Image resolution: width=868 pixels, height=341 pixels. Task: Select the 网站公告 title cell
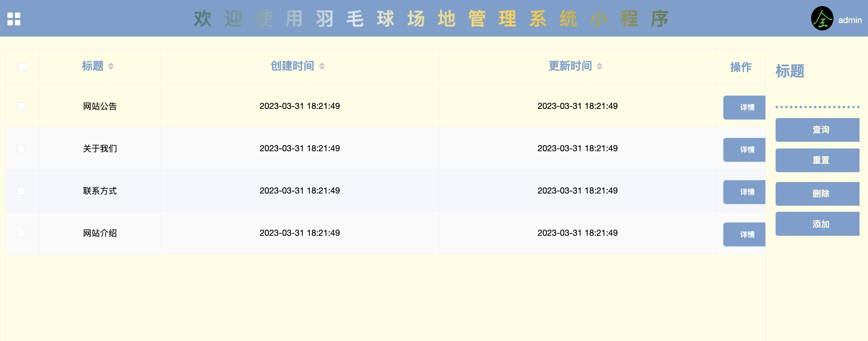click(100, 106)
